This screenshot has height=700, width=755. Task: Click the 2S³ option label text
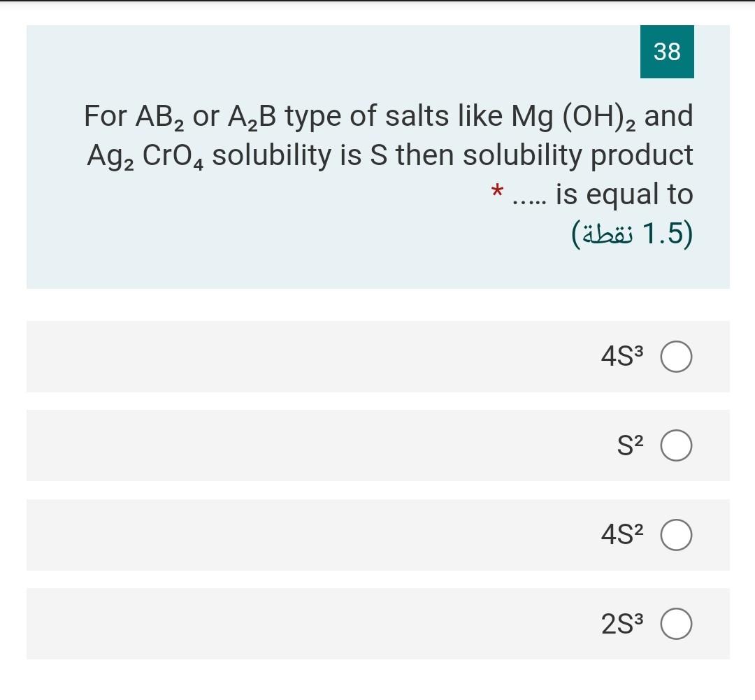click(x=622, y=624)
